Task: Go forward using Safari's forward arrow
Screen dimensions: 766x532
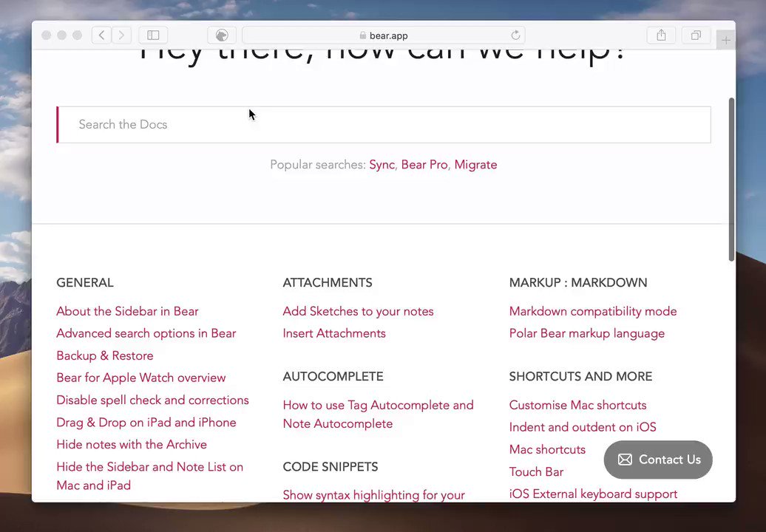Action: click(121, 35)
